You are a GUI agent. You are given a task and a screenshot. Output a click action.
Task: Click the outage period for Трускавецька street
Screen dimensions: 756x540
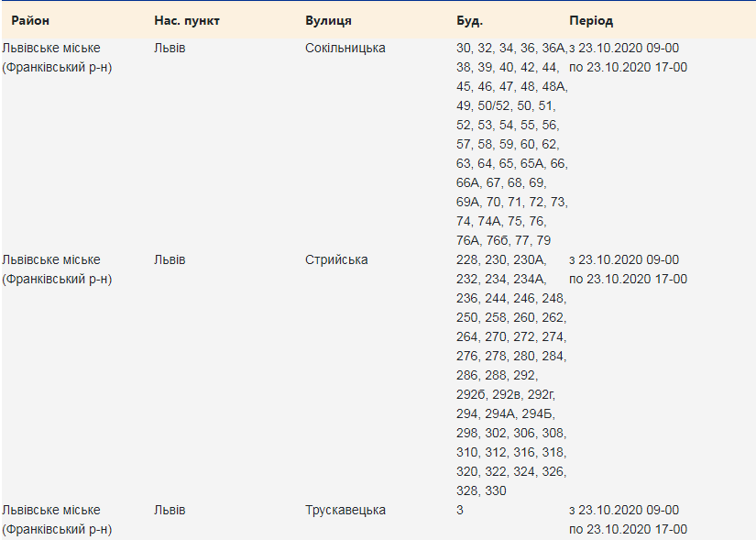[628, 519]
